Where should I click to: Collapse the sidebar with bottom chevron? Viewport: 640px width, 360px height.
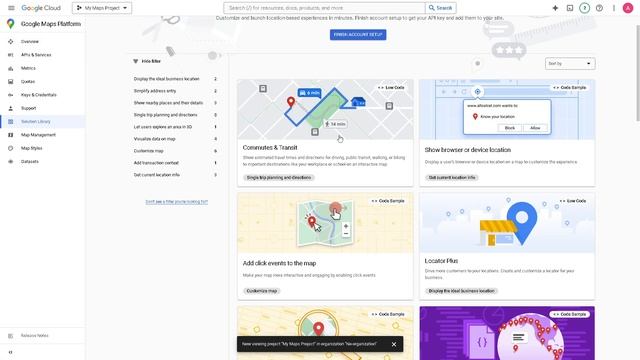[x=11, y=352]
